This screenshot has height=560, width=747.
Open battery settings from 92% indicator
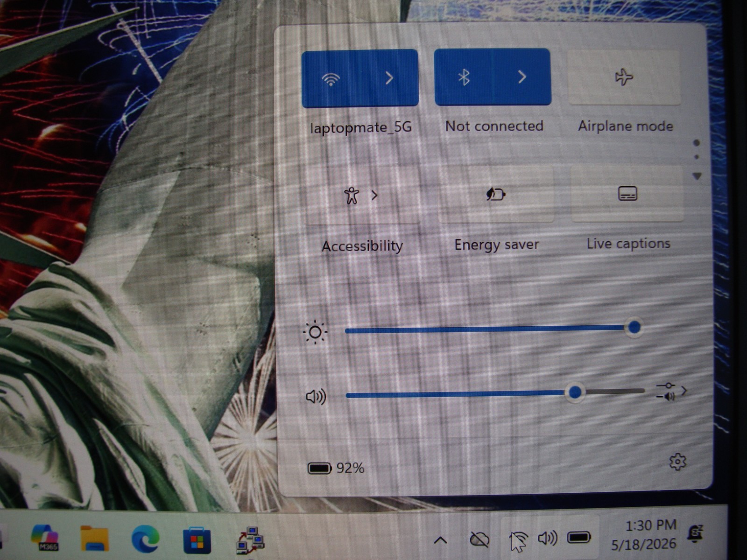point(336,468)
